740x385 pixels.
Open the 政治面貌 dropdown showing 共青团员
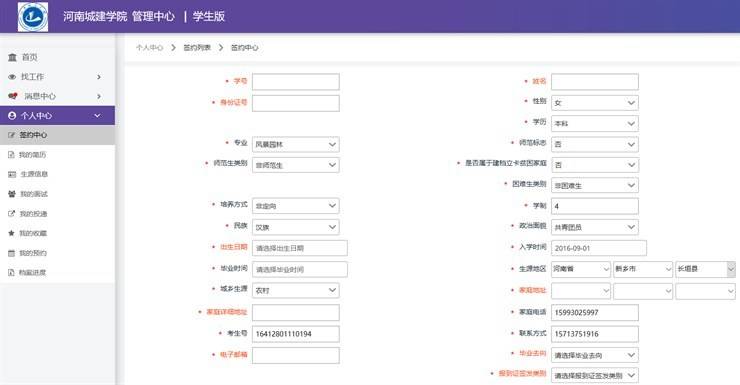point(595,227)
